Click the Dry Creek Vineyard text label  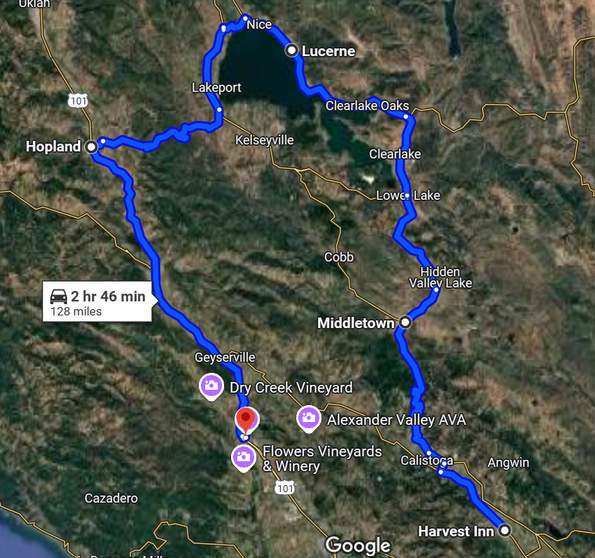pos(291,388)
